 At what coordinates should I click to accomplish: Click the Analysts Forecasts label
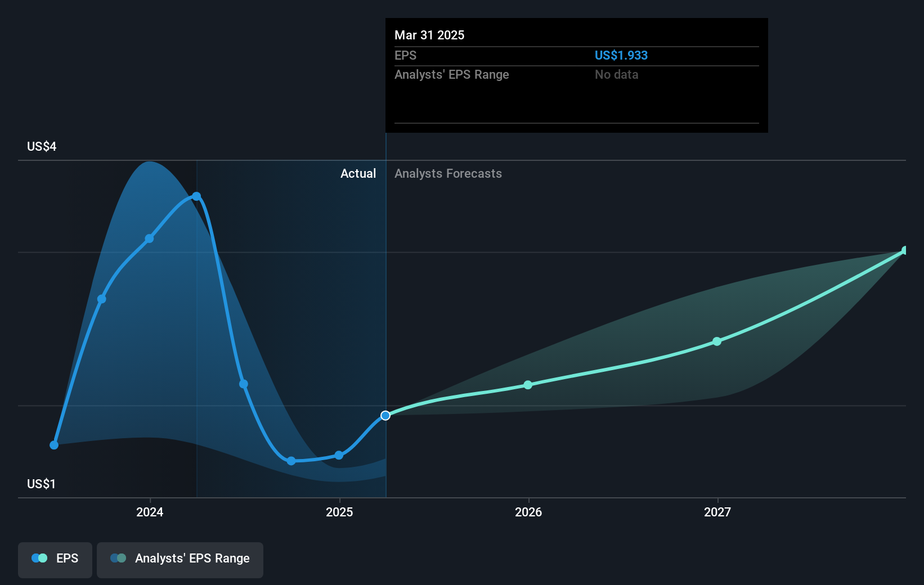click(448, 173)
